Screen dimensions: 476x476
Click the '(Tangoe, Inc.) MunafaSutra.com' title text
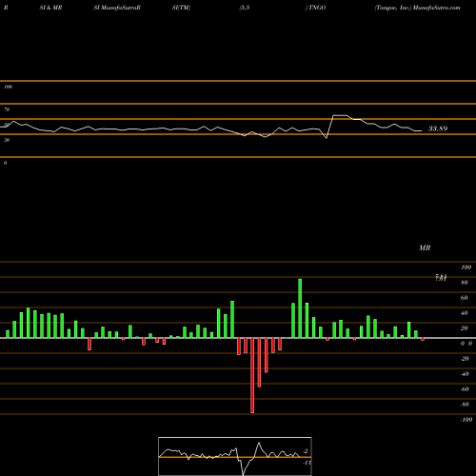[x=417, y=8]
